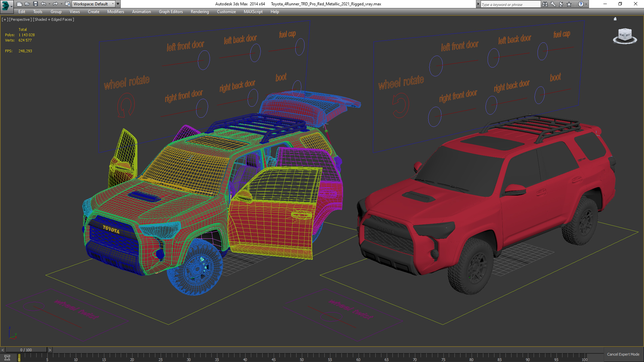644x362 pixels.
Task: Click the Project Folder icon in quick access toolbar
Action: 67,4
